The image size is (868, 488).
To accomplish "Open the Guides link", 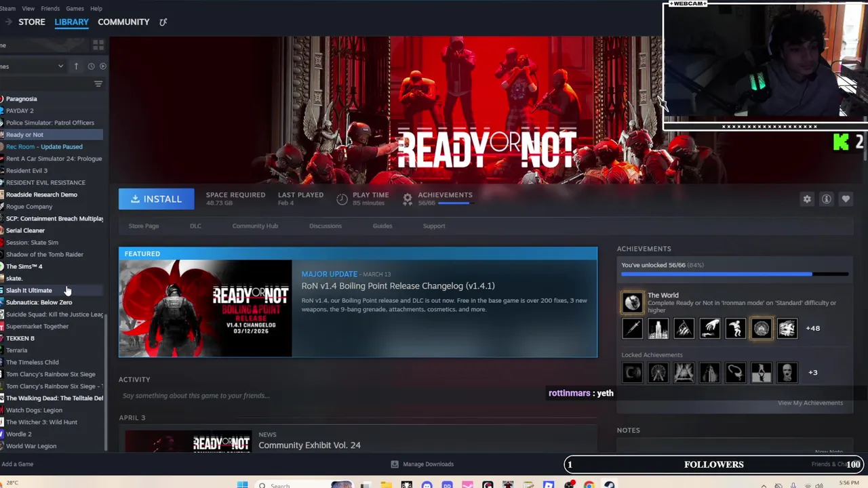I will (x=382, y=226).
